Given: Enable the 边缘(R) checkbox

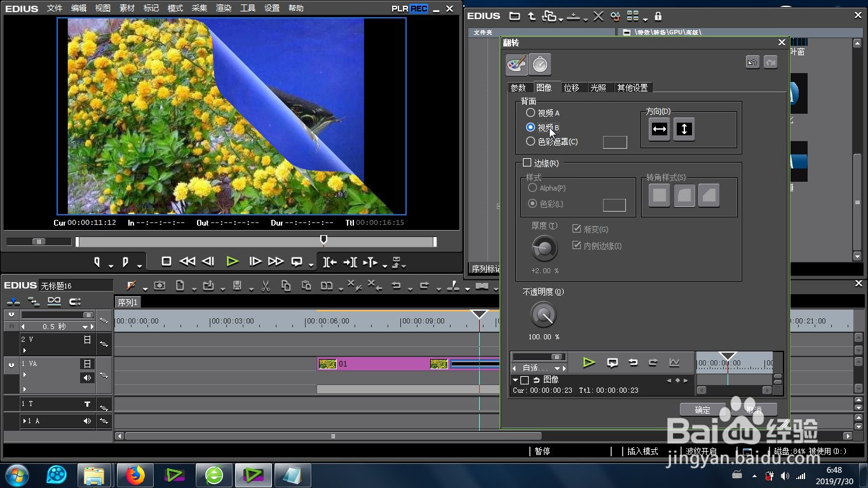Looking at the screenshot, I should point(527,163).
